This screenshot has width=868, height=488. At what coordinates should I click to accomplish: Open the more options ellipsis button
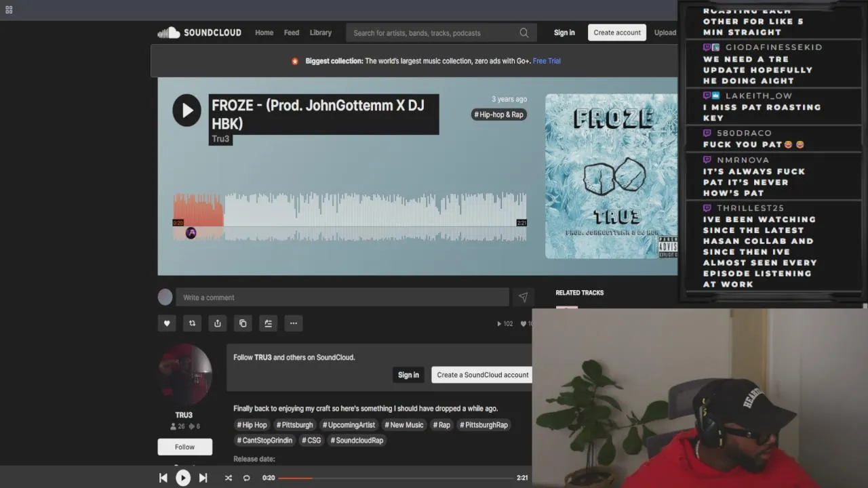coord(294,323)
